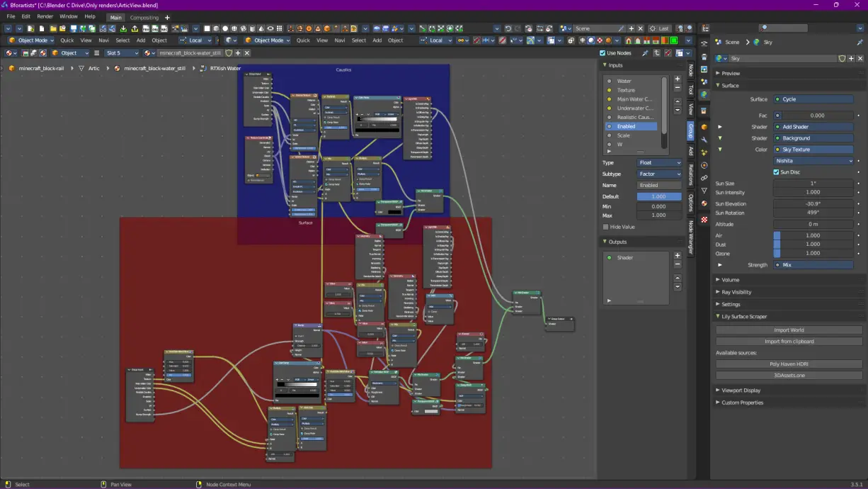Click the fake user shield icon beside material name
Screen dimensions: 868x489
coord(843,59)
